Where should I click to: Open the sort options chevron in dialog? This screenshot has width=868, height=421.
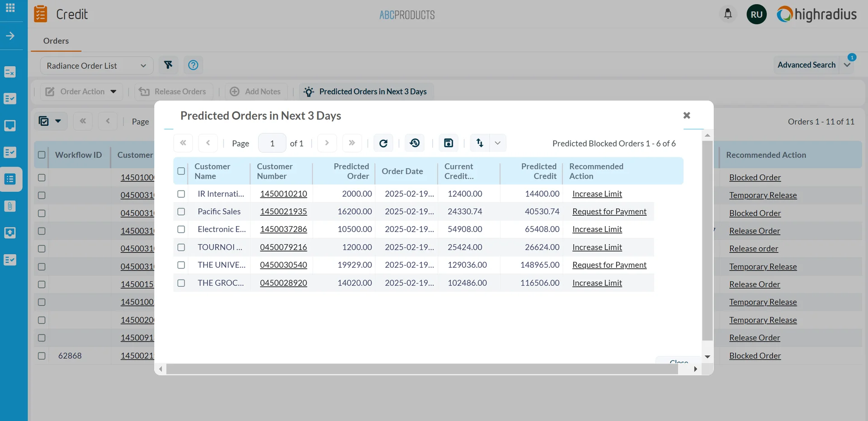point(498,143)
